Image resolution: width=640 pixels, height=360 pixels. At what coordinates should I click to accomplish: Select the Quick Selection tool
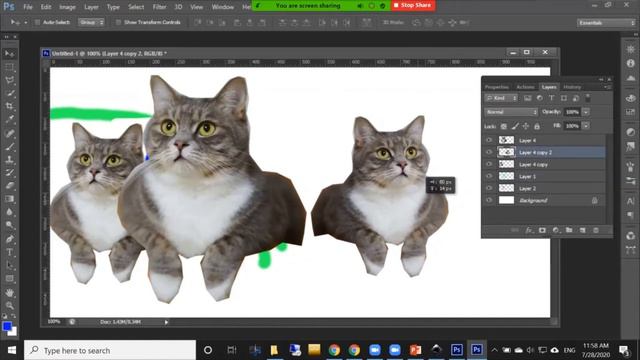(9, 93)
